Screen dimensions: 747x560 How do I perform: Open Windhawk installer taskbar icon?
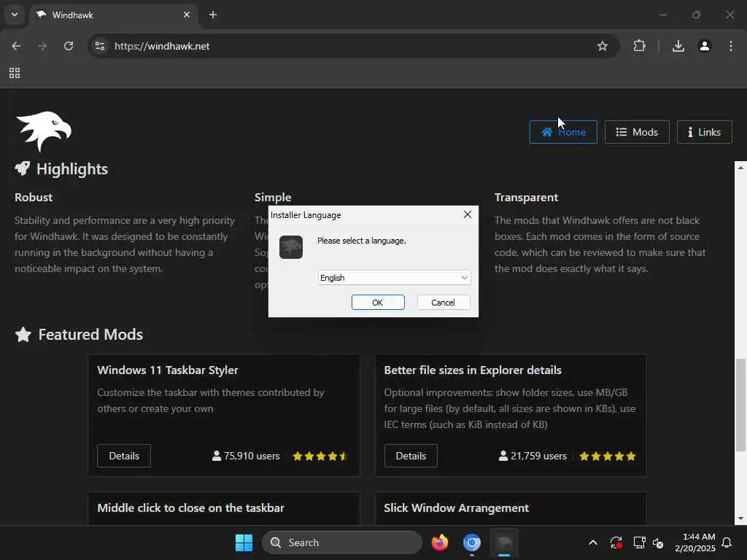coord(504,542)
